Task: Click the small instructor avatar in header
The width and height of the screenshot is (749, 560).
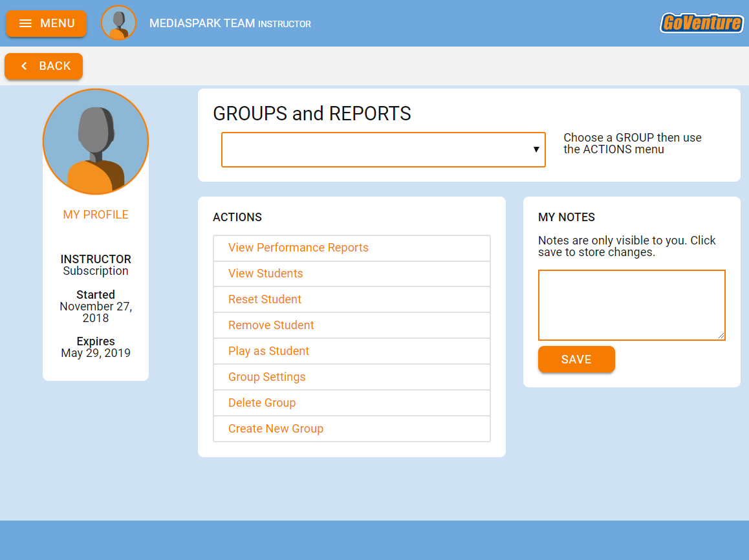Action: (118, 23)
